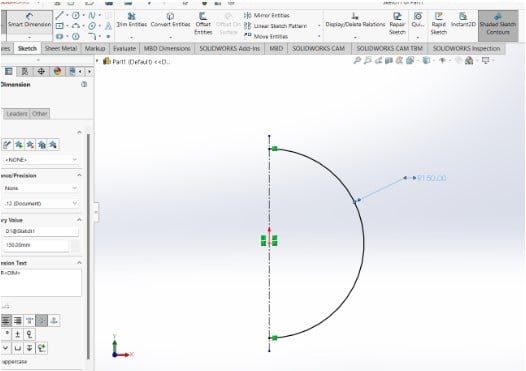Click Offset Entities tool
This screenshot has height=371, width=526.
point(203,23)
